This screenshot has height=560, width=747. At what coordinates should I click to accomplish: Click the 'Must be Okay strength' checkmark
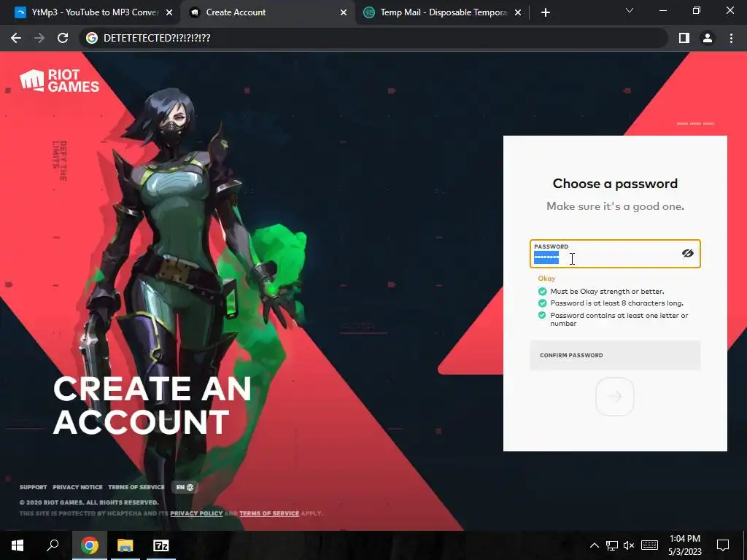tap(542, 292)
